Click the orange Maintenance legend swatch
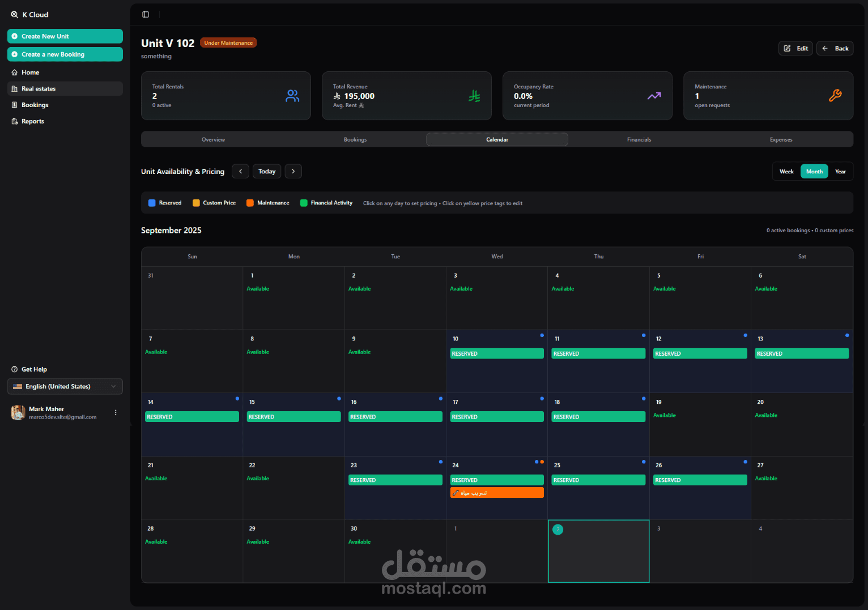The image size is (868, 610). [x=250, y=203]
